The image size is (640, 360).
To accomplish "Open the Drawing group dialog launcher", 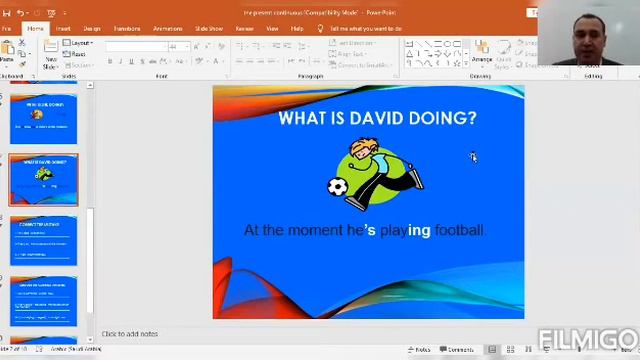I will (566, 76).
